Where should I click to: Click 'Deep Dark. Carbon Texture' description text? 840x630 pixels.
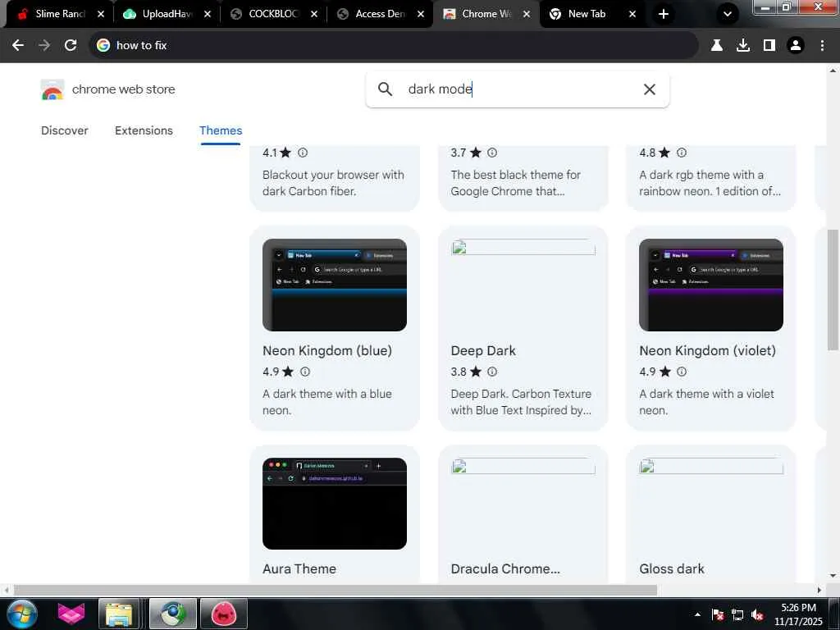(x=521, y=402)
